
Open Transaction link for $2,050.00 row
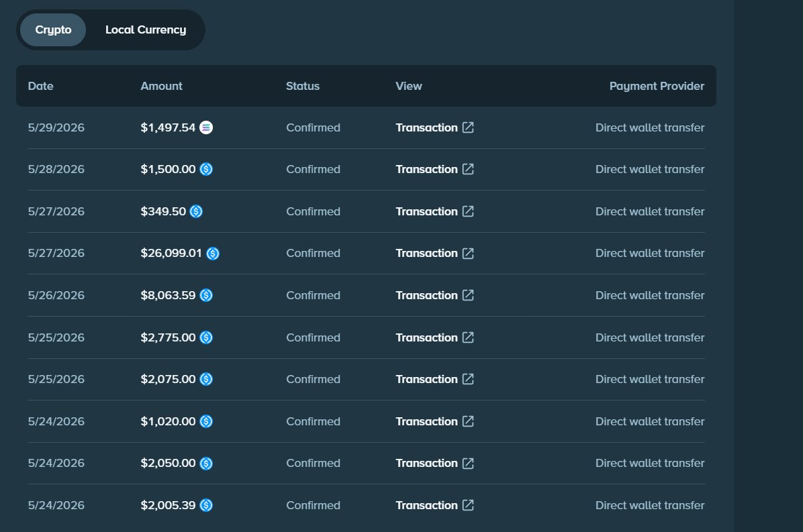click(x=435, y=463)
